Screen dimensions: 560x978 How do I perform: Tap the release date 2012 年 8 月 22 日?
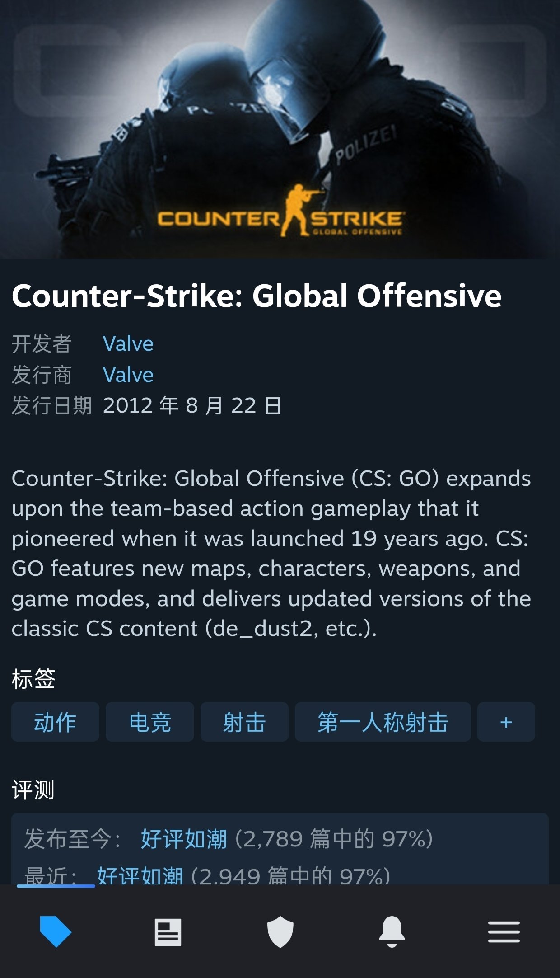coord(192,405)
